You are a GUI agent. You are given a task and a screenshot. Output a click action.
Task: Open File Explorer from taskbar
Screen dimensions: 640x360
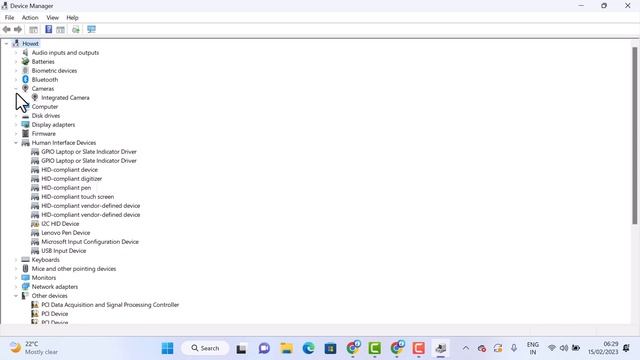[287, 348]
